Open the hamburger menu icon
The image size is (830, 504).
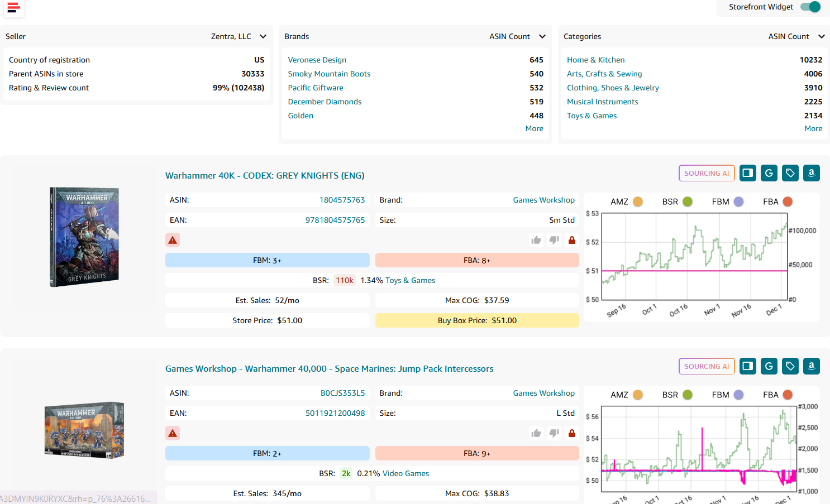tap(13, 8)
